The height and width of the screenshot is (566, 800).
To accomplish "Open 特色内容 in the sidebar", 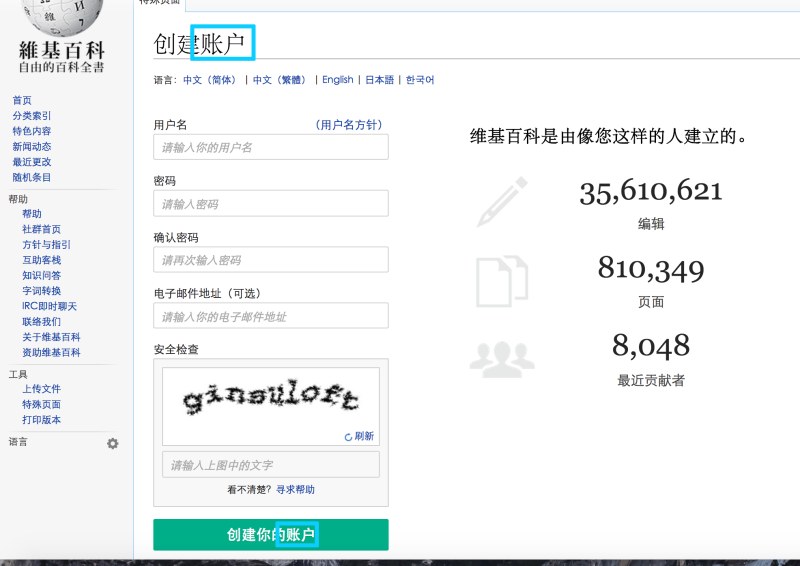I will pos(32,131).
